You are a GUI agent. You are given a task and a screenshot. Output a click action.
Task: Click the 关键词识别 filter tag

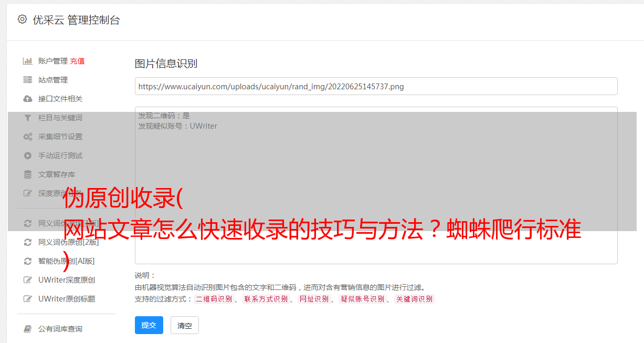pyautogui.click(x=415, y=299)
